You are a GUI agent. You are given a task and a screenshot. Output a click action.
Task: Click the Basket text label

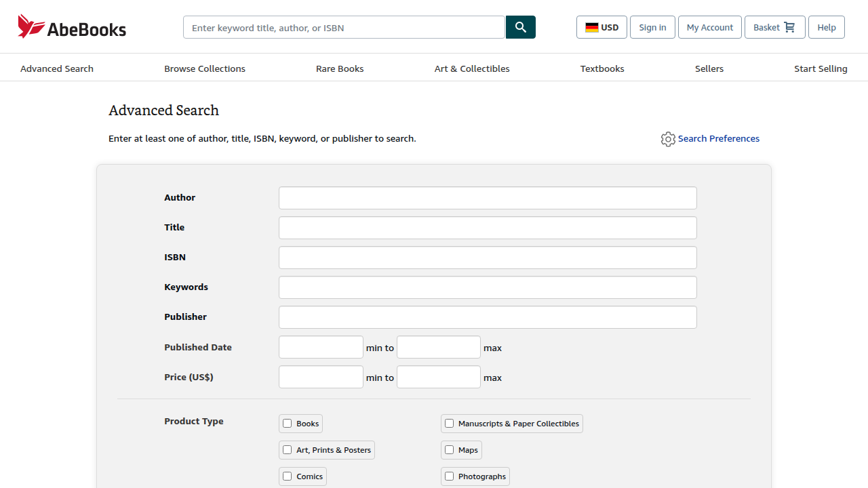[x=766, y=28]
